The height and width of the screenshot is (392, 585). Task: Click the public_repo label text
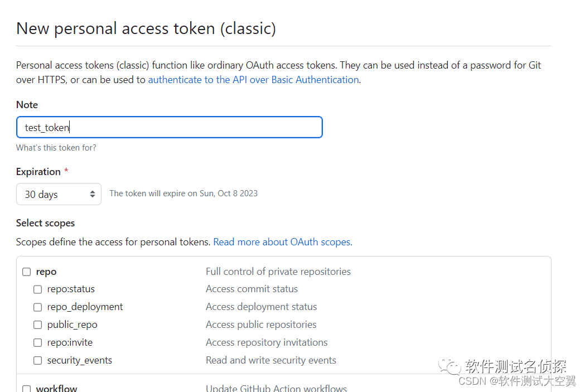(x=72, y=325)
